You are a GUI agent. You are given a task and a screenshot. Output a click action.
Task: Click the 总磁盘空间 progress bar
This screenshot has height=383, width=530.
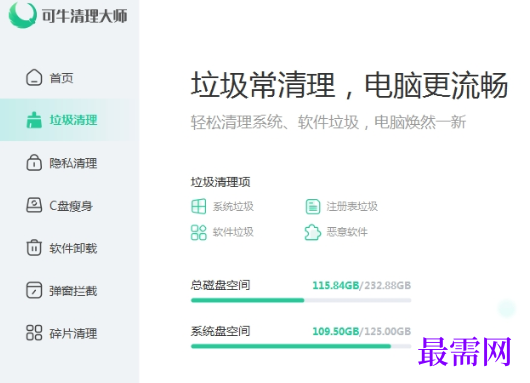coord(301,300)
